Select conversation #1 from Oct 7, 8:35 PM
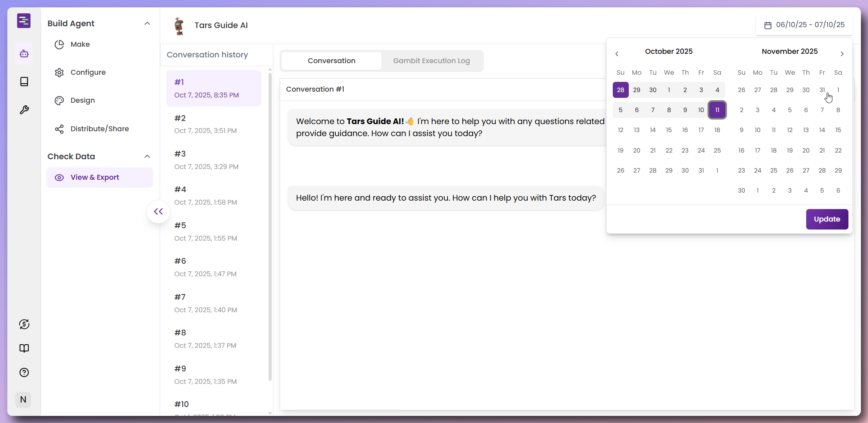The height and width of the screenshot is (423, 868). tap(214, 88)
